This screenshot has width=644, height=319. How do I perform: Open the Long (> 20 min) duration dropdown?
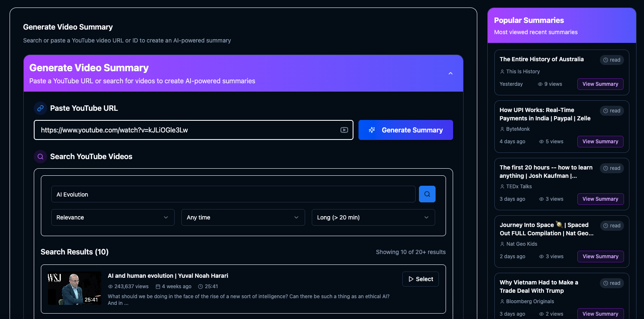[373, 217]
